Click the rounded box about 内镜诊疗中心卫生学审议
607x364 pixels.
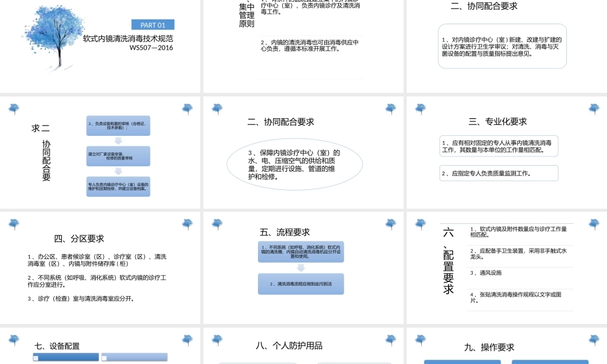pyautogui.click(x=503, y=46)
